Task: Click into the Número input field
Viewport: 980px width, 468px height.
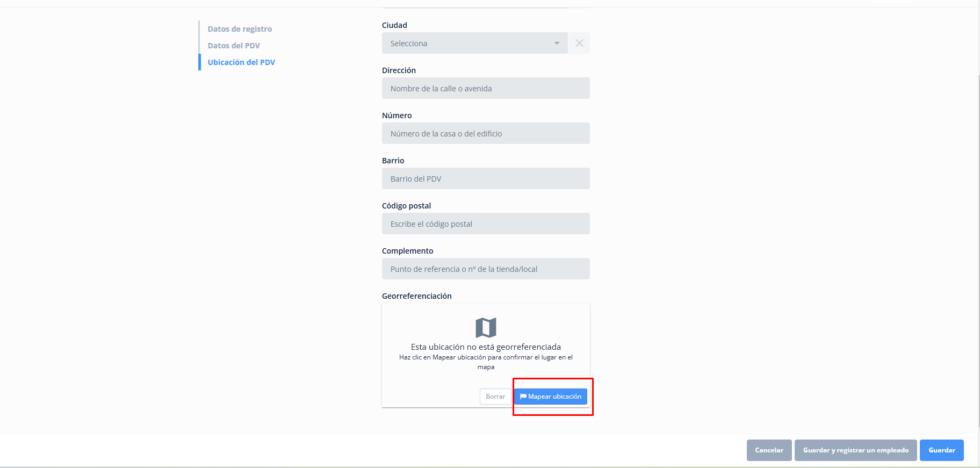Action: click(x=486, y=133)
